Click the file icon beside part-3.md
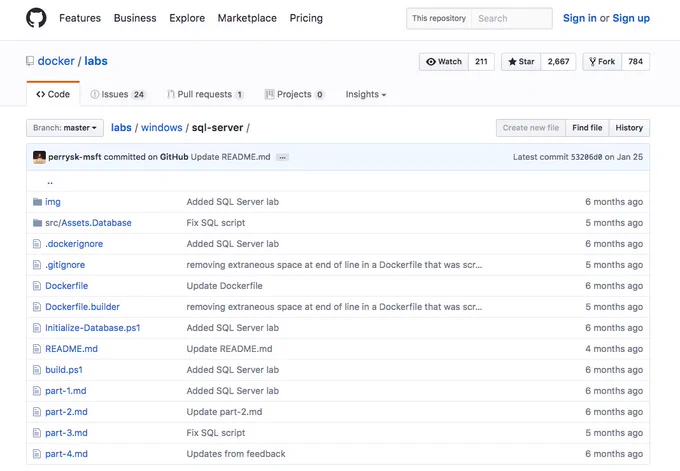 click(37, 433)
